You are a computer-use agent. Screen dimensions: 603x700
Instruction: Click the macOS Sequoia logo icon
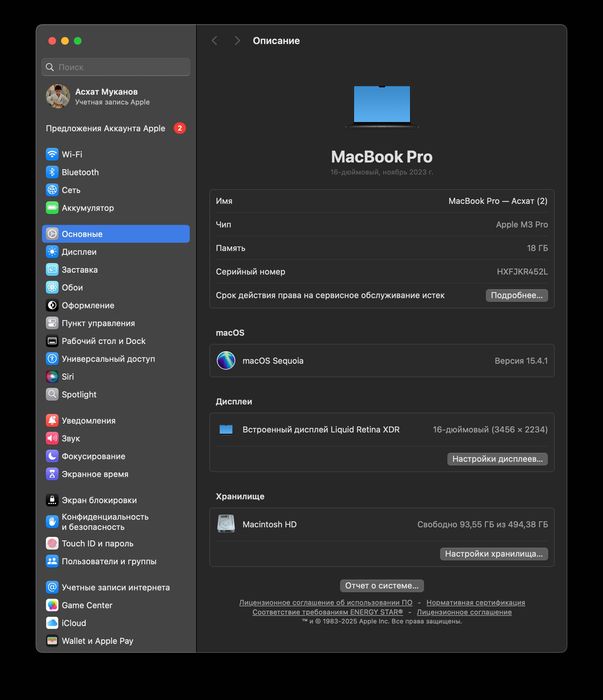pyautogui.click(x=226, y=360)
